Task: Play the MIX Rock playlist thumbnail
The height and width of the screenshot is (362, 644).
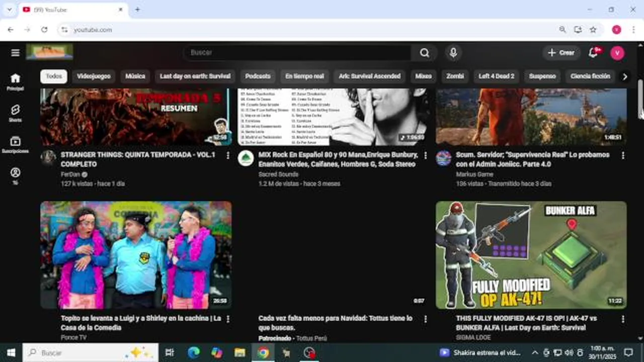Action: (334, 117)
